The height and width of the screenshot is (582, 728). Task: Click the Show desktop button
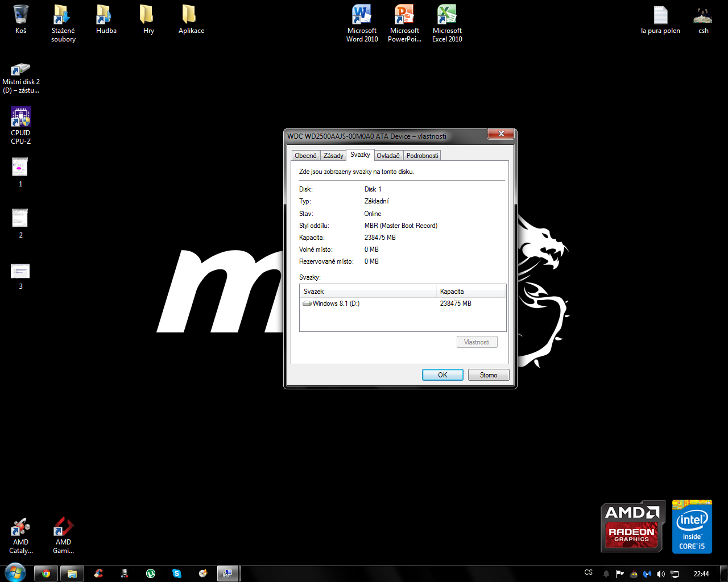coord(723,573)
